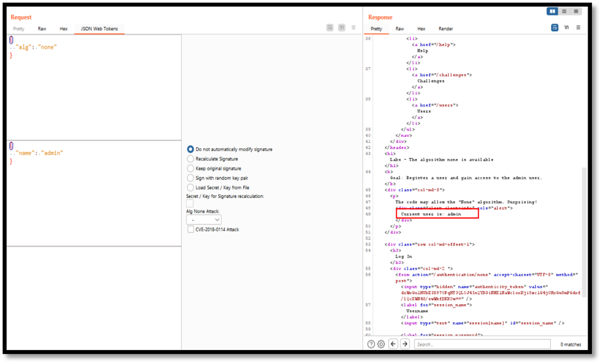
Task: Click the form action /authentication/none line
Action: [x=487, y=275]
